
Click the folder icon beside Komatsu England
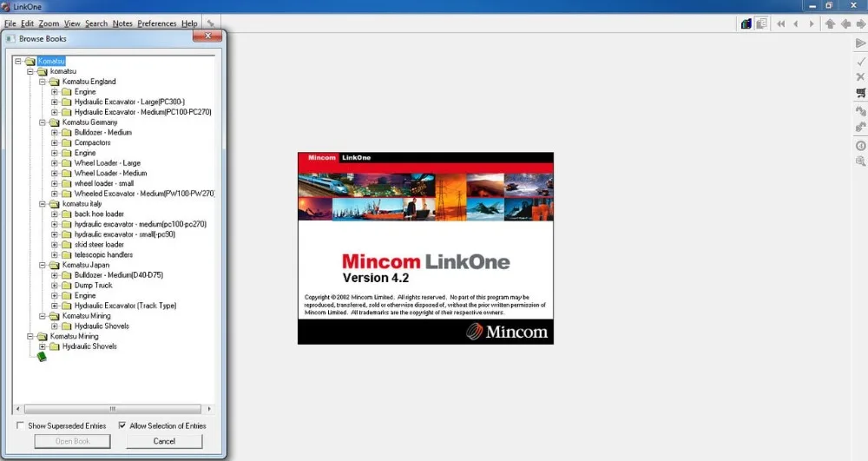point(54,82)
